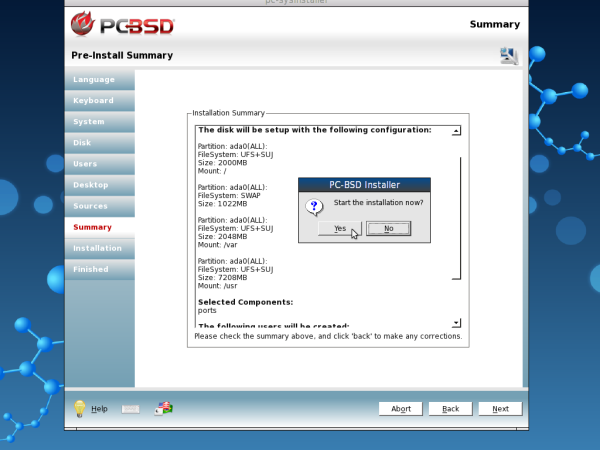Screen dimensions: 600x450
Task: Click the question mark dialog icon
Action: tap(314, 207)
